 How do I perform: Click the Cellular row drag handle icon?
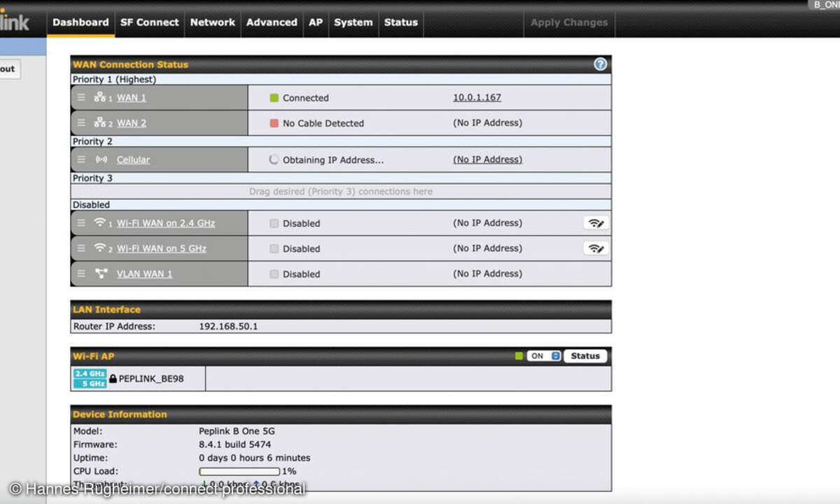click(81, 160)
